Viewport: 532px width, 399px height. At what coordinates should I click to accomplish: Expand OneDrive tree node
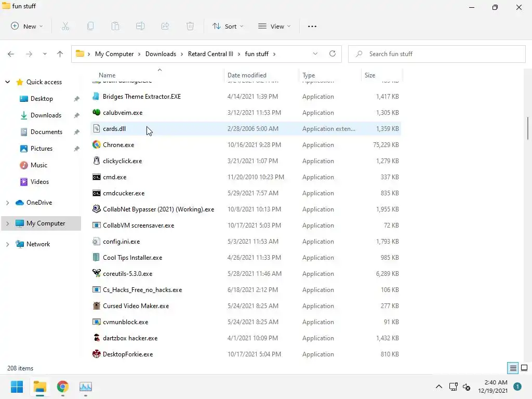click(x=7, y=203)
